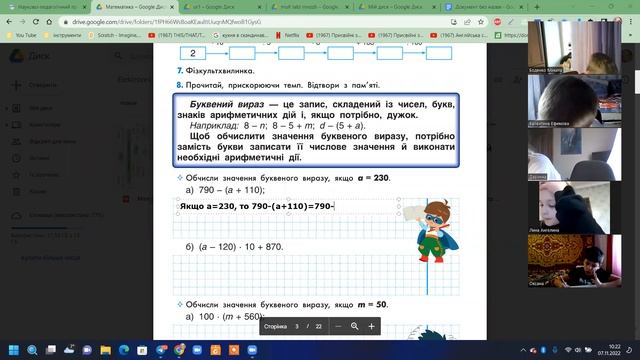Click the expression б) (a – 120) · 10 + 870

[234, 247]
